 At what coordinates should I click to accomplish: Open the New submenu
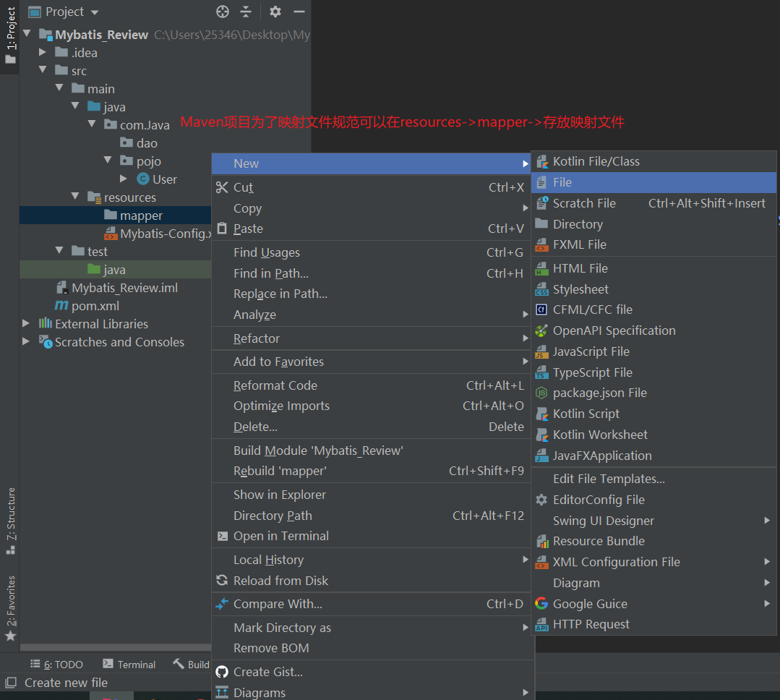pos(371,163)
